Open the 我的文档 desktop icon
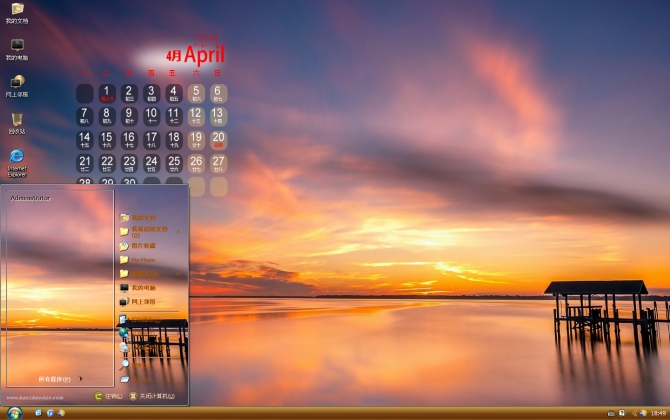Screen dimensions: 670x420 coord(17,12)
